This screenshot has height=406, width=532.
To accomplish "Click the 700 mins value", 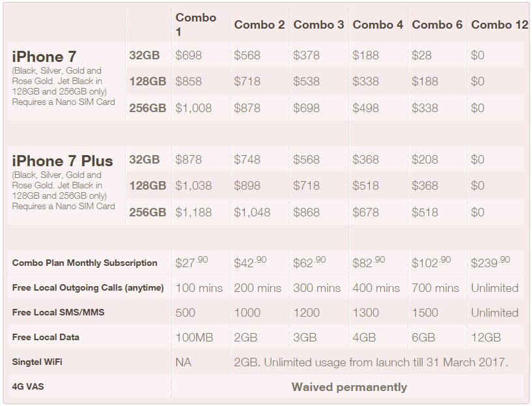I will pos(436,288).
